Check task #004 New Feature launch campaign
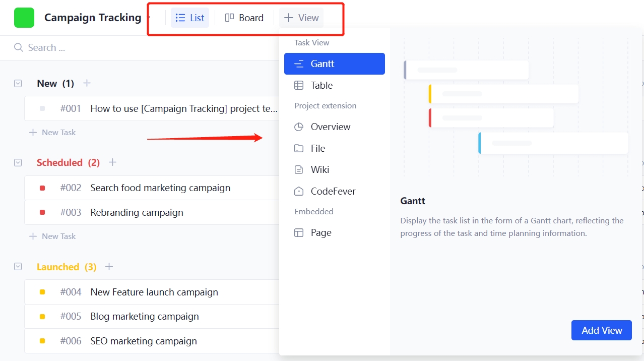644x361 pixels. pyautogui.click(x=42, y=292)
